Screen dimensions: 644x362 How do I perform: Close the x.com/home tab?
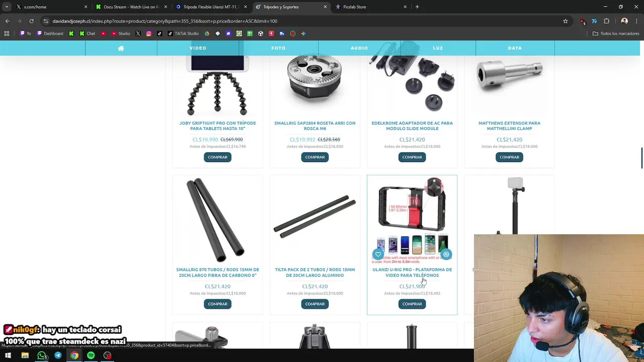click(x=86, y=7)
